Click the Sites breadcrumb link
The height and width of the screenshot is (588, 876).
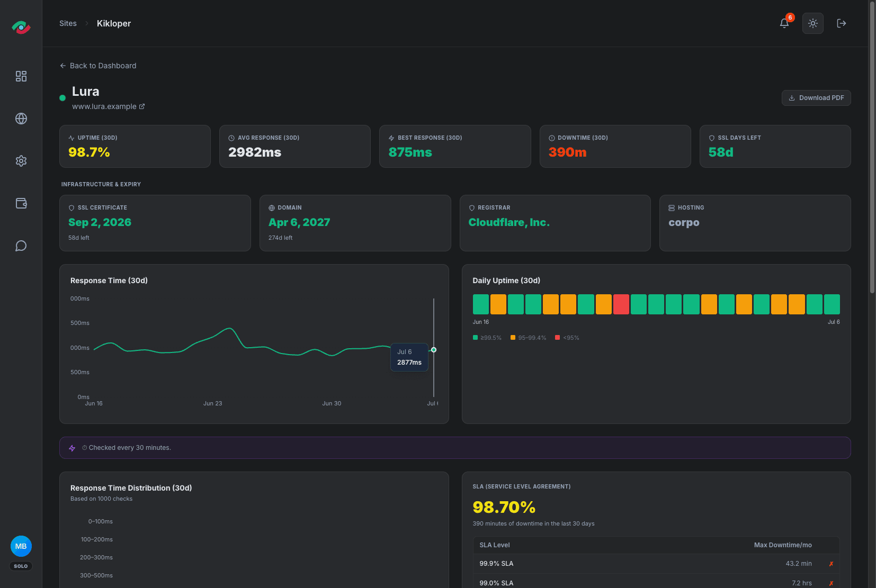(x=68, y=23)
